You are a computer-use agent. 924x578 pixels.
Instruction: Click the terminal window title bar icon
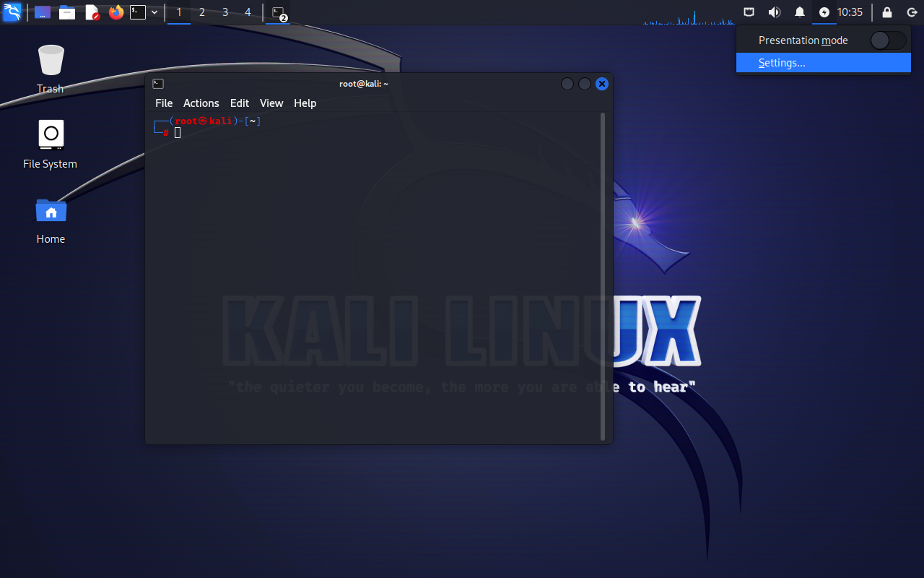pyautogui.click(x=158, y=84)
